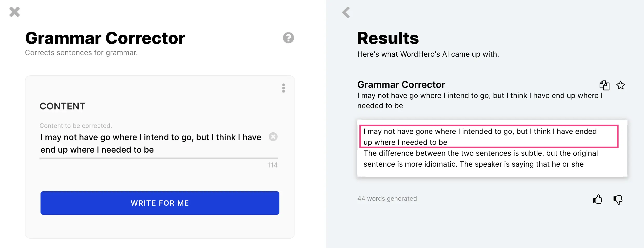Screen dimensions: 644x248
Task: Give the result a thumbs down
Action: pos(618,199)
